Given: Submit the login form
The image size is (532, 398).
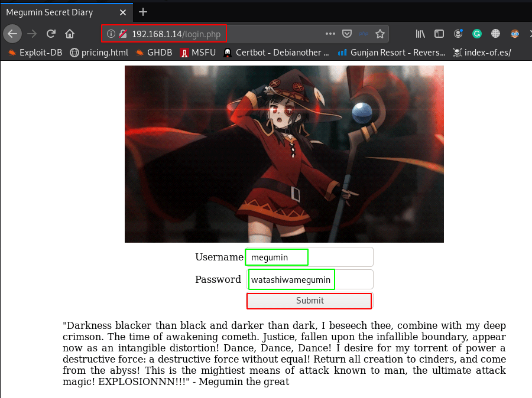Looking at the screenshot, I should [x=309, y=301].
